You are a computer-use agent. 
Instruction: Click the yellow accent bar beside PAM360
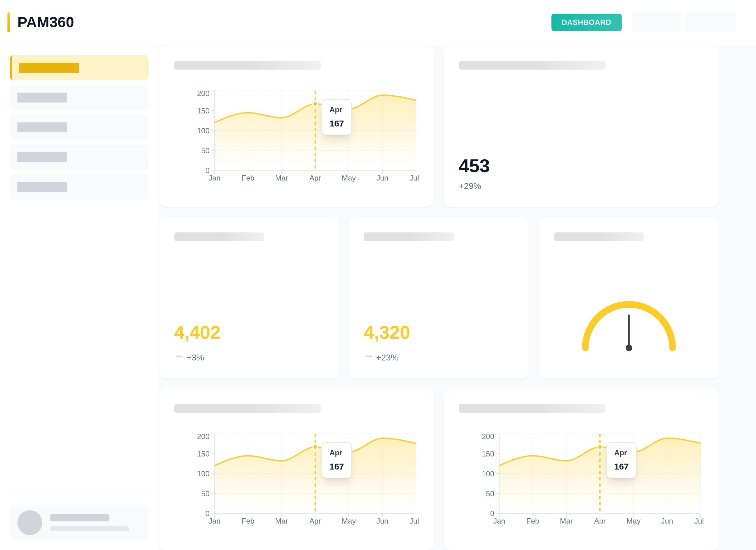[9, 22]
